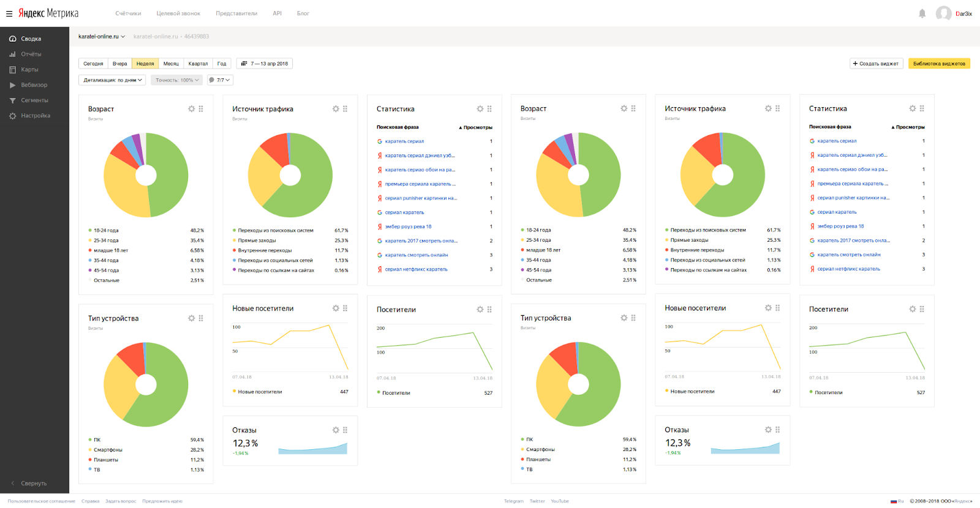Open Целевой звонок in top menu

[178, 13]
